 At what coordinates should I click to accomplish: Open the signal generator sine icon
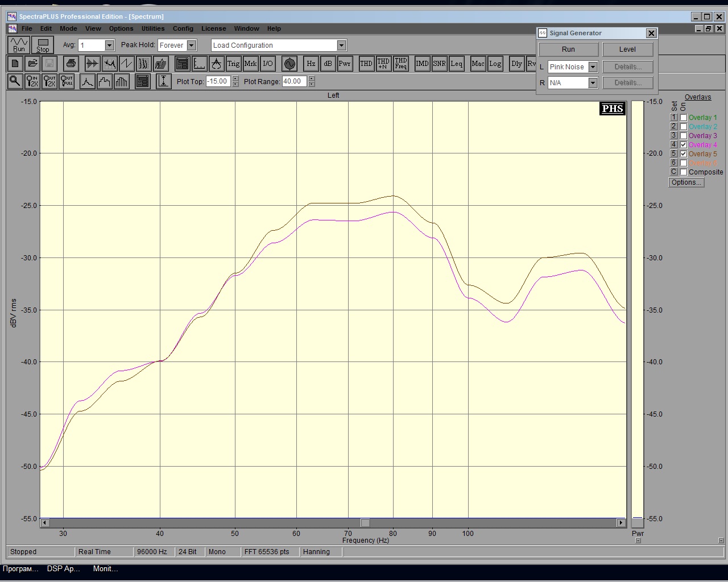pyautogui.click(x=289, y=64)
